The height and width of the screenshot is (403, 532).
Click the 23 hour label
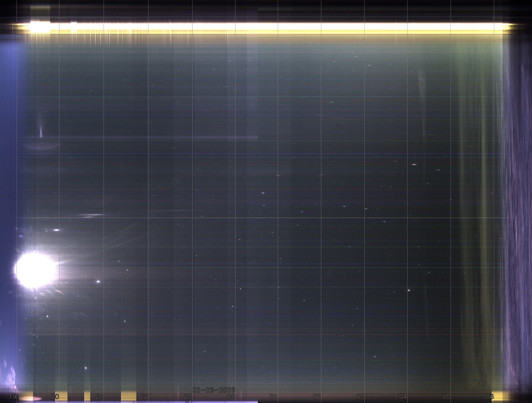[x=188, y=397]
